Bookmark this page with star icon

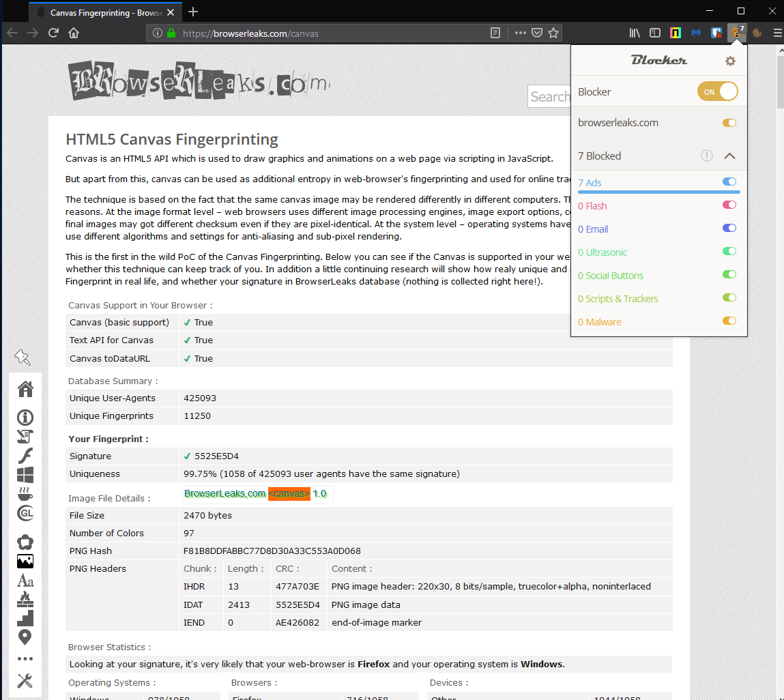coord(553,33)
